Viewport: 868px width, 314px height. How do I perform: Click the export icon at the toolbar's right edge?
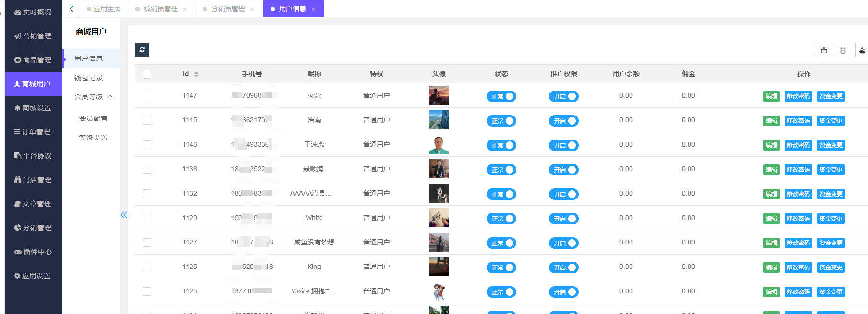point(862,50)
